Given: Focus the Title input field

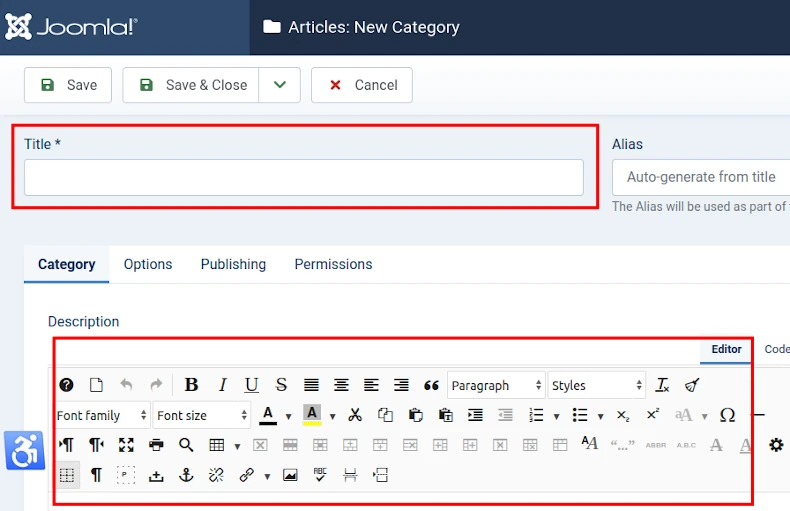Looking at the screenshot, I should (x=304, y=177).
